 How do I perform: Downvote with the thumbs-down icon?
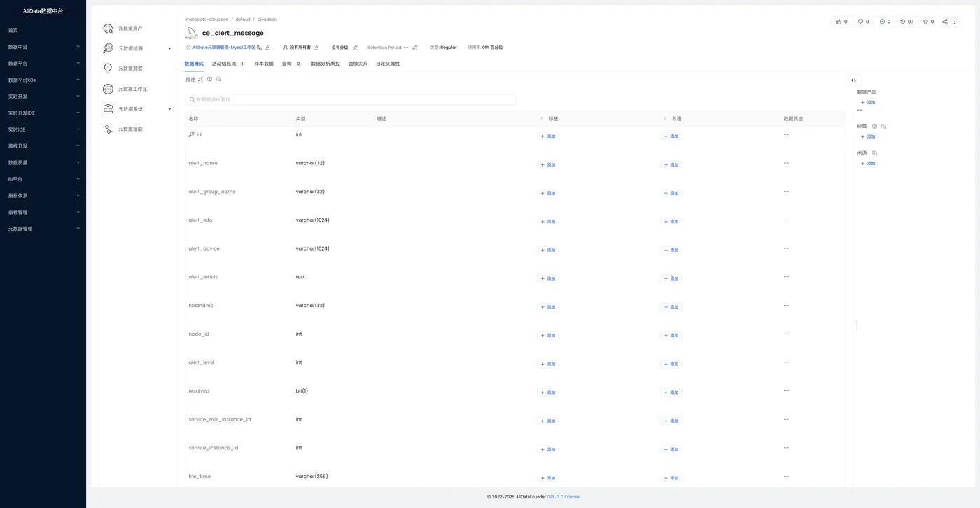[x=863, y=22]
